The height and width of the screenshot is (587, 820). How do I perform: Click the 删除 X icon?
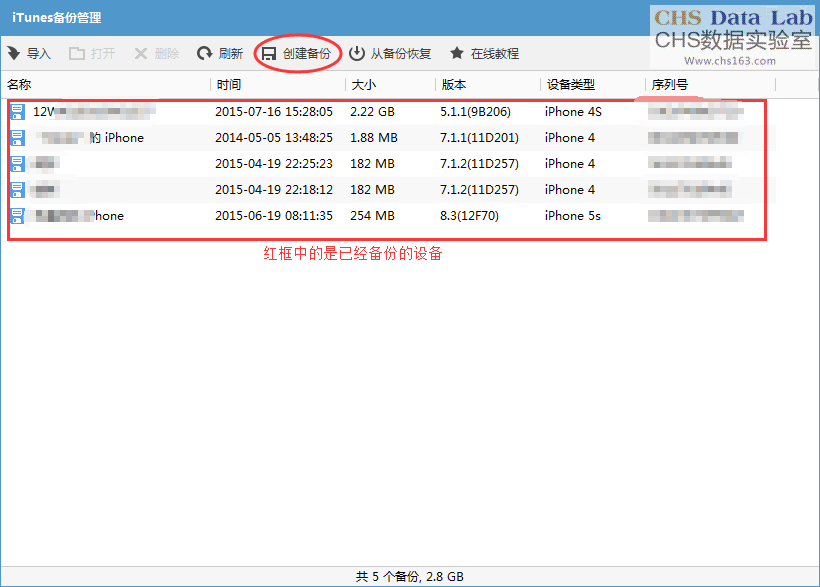pos(141,53)
